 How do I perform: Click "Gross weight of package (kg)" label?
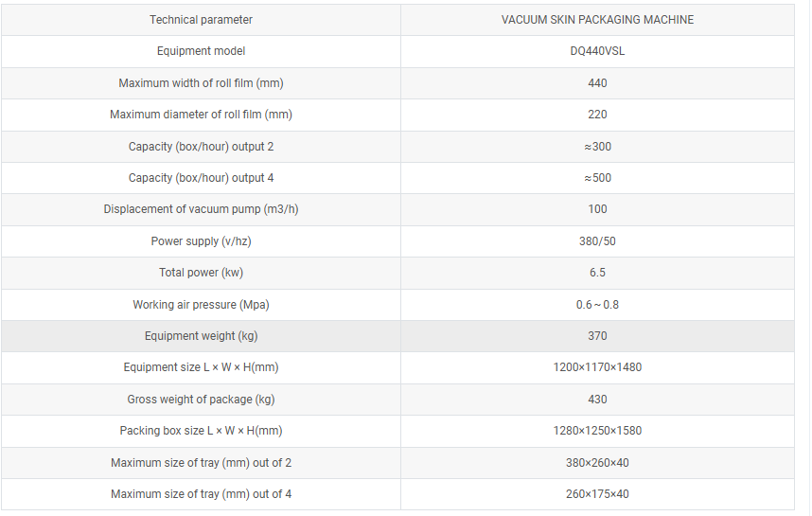point(201,400)
